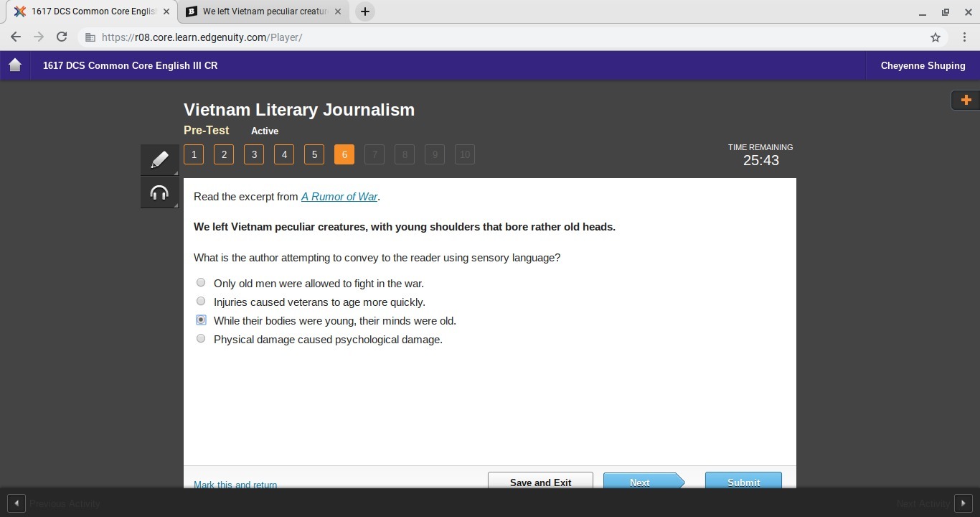
Task: Open the highlighter pencil tool
Action: (159, 159)
